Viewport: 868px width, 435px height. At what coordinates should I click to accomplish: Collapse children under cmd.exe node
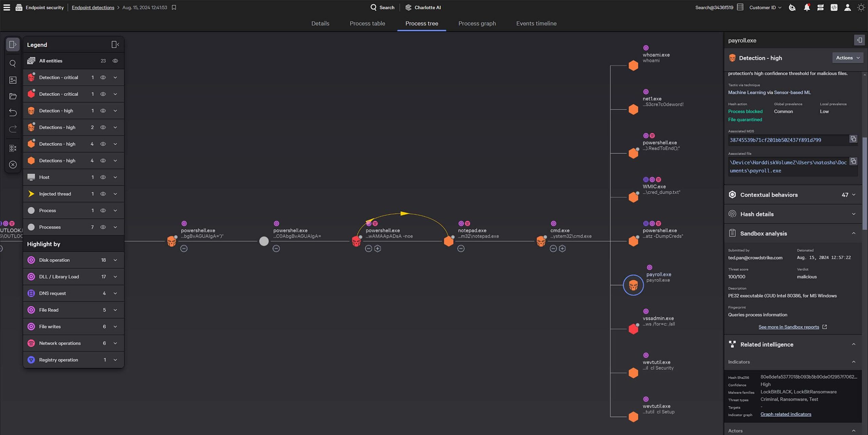click(x=553, y=249)
